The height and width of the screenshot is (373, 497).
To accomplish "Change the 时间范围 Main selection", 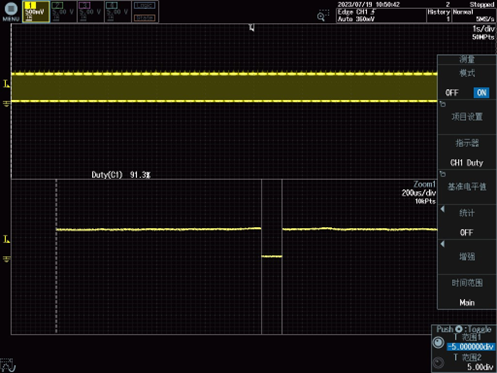I will pos(467,292).
